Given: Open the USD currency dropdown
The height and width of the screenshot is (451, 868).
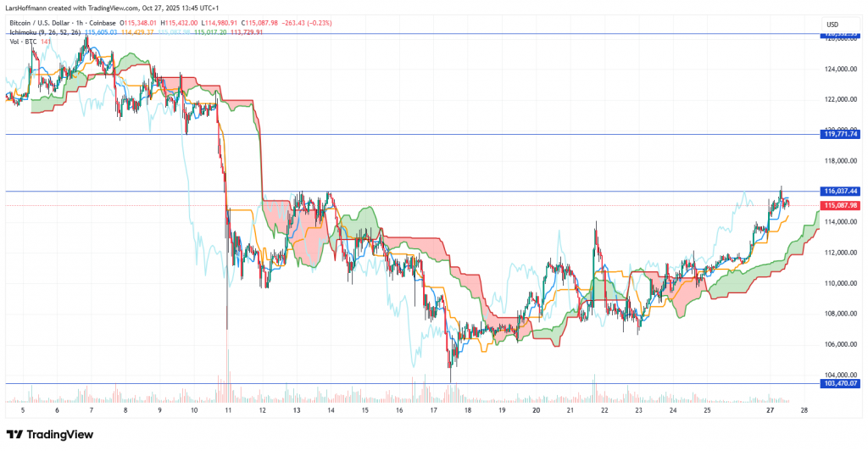Looking at the screenshot, I should (832, 24).
